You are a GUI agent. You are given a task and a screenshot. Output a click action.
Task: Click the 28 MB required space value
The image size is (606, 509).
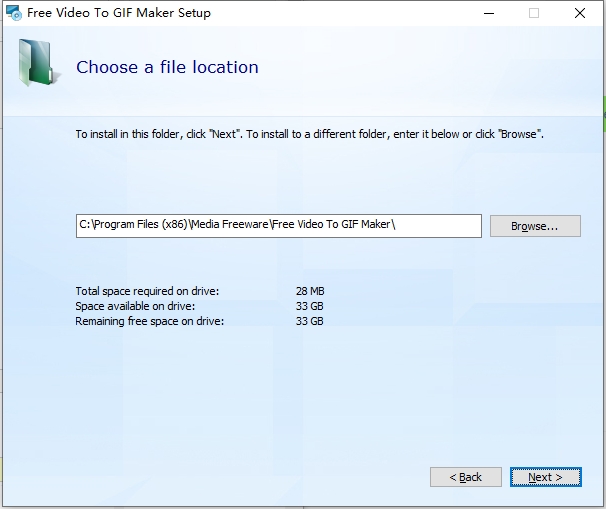point(310,291)
